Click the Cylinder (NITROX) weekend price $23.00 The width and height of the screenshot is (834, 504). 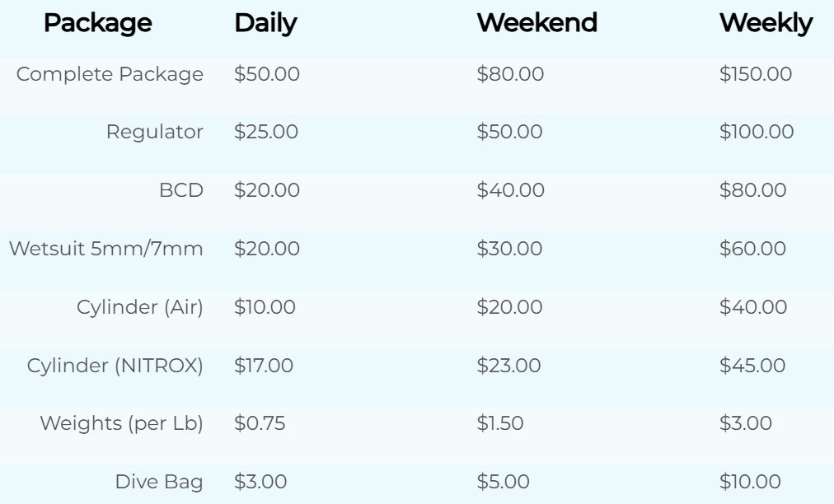[x=508, y=365]
